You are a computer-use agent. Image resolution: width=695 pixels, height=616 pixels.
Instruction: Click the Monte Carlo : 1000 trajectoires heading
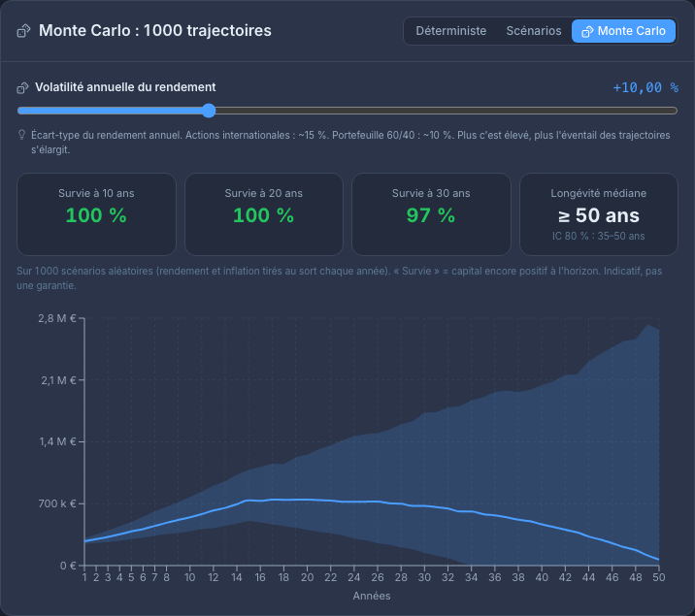point(155,30)
